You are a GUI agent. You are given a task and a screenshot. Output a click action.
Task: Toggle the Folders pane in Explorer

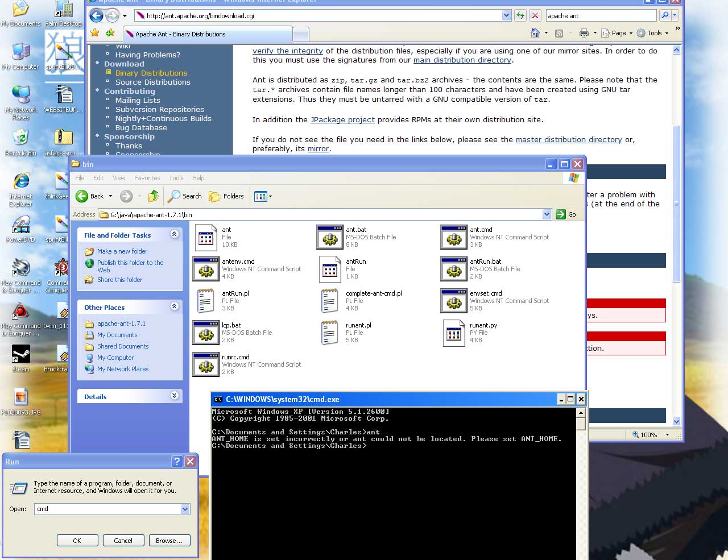226,196
